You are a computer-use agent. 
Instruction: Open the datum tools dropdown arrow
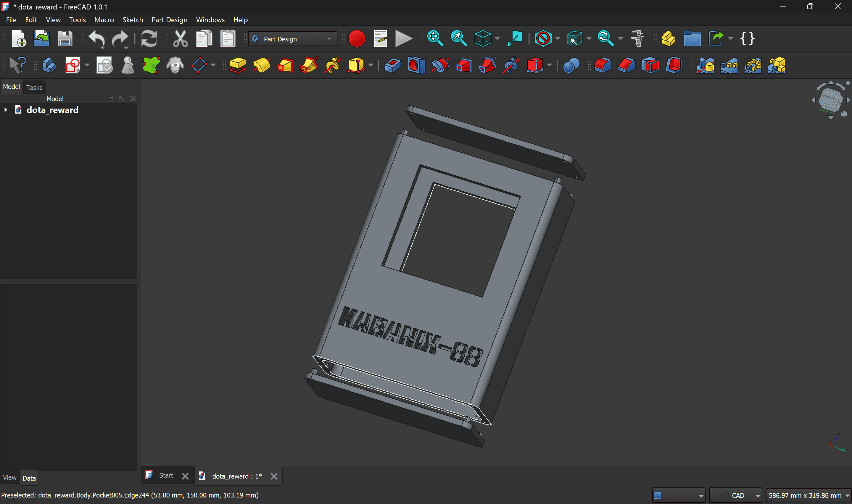pyautogui.click(x=213, y=65)
